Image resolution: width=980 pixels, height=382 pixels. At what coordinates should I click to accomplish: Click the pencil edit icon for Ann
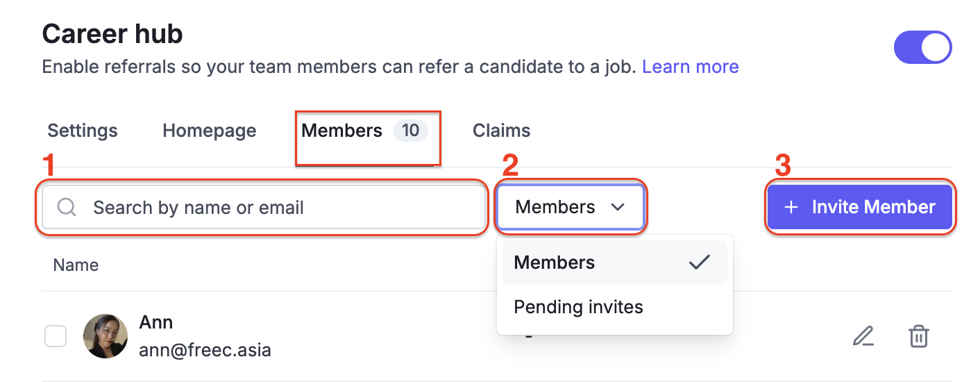(863, 336)
